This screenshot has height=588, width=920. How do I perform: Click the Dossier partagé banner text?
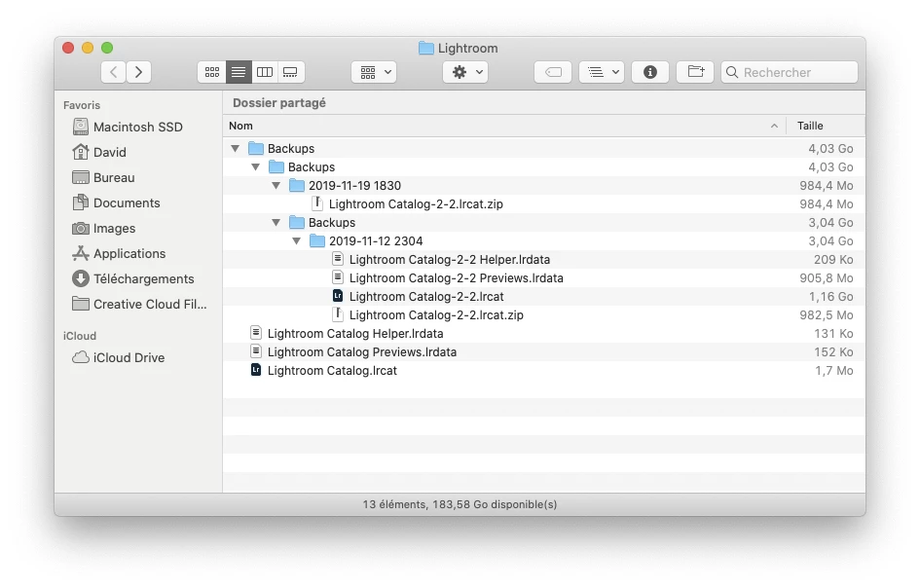tap(279, 102)
